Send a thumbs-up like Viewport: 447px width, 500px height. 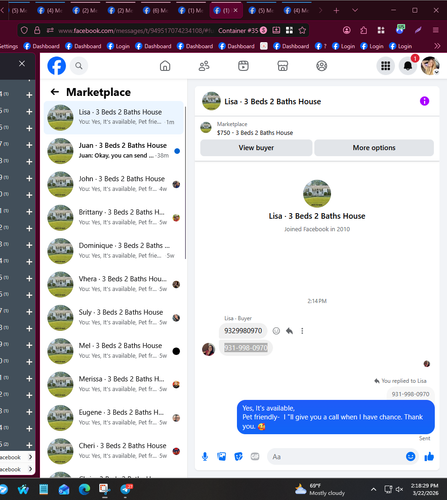(429, 457)
